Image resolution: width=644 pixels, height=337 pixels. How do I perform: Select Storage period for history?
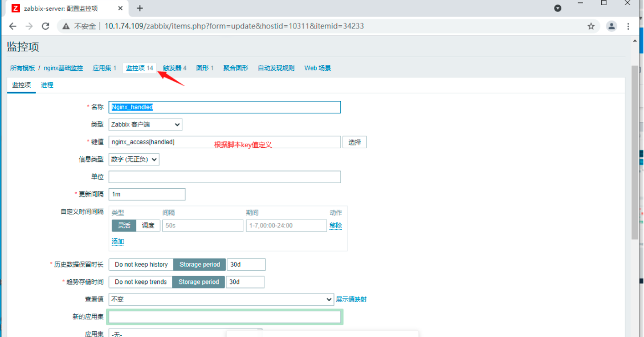[x=199, y=265]
